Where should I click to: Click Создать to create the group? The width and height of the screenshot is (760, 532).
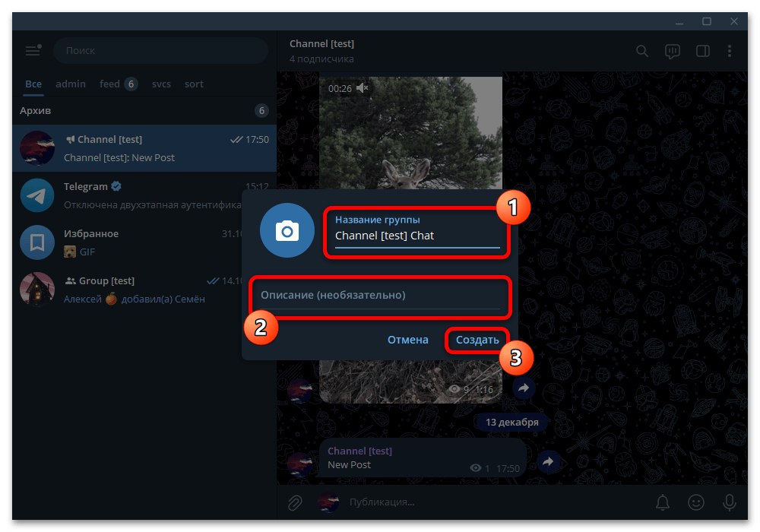tap(477, 340)
